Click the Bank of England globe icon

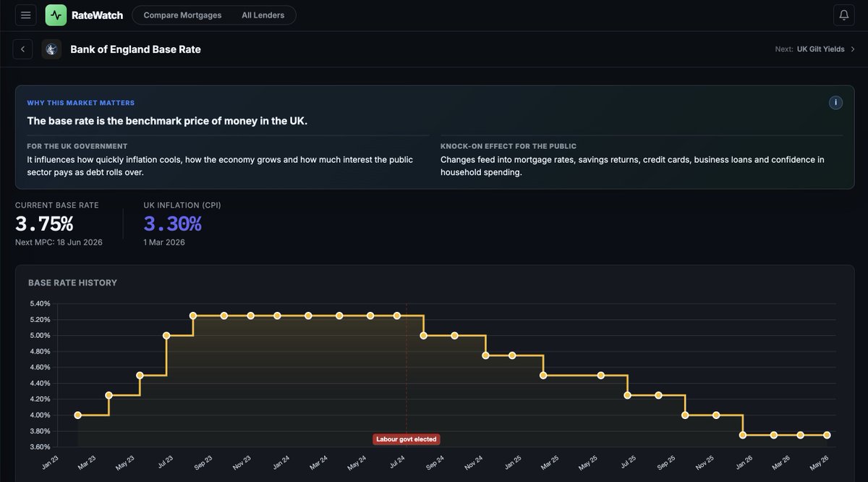coord(51,49)
